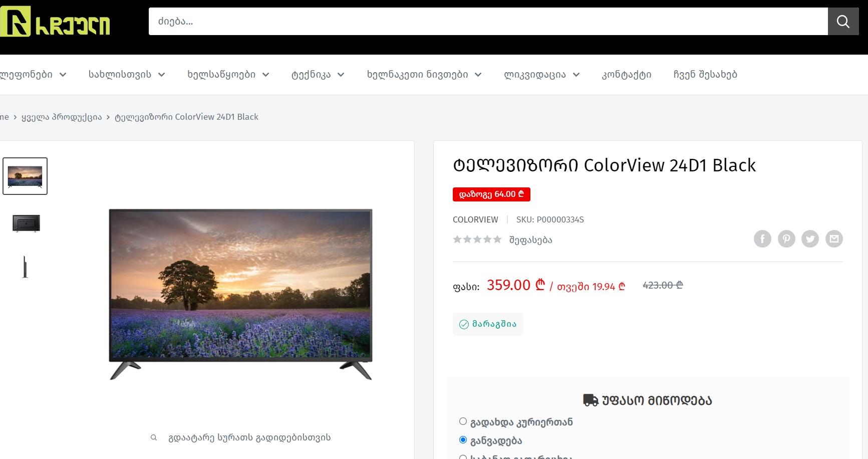
Task: Open the ტექნიკა menu item
Action: point(311,75)
